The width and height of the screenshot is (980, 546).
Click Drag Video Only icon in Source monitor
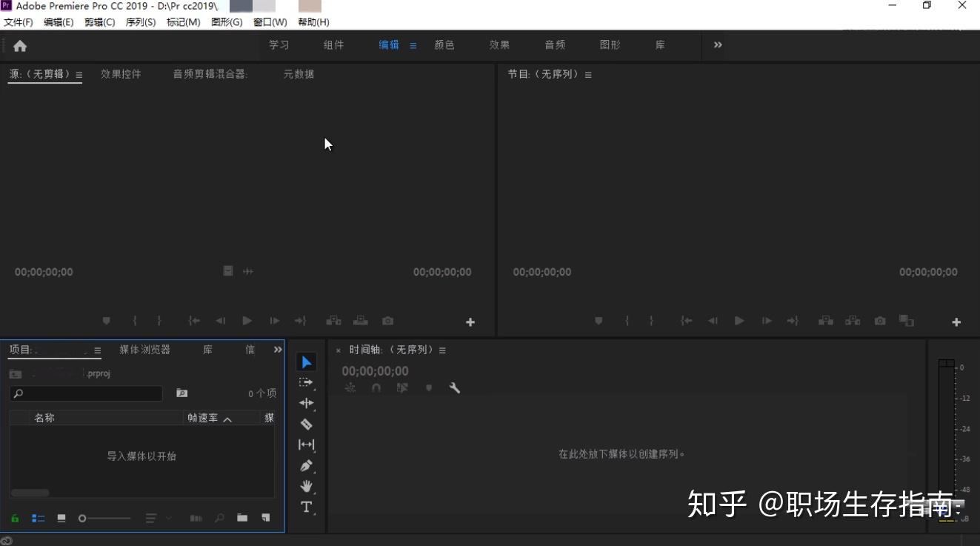pyautogui.click(x=228, y=271)
